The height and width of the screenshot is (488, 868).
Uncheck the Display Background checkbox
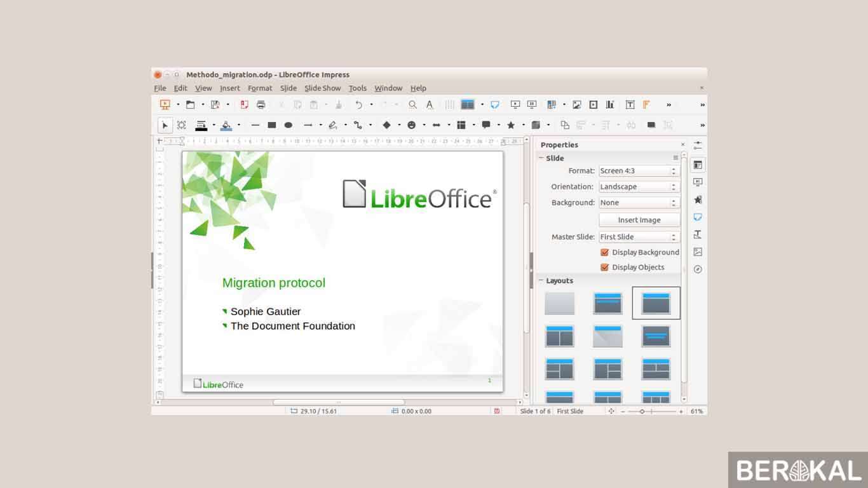pos(604,252)
